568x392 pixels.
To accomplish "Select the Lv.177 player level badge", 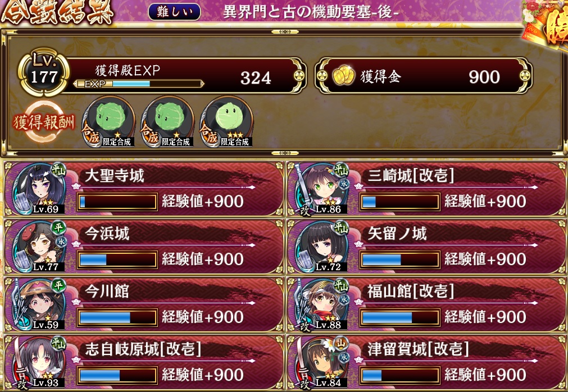I will click(x=44, y=72).
